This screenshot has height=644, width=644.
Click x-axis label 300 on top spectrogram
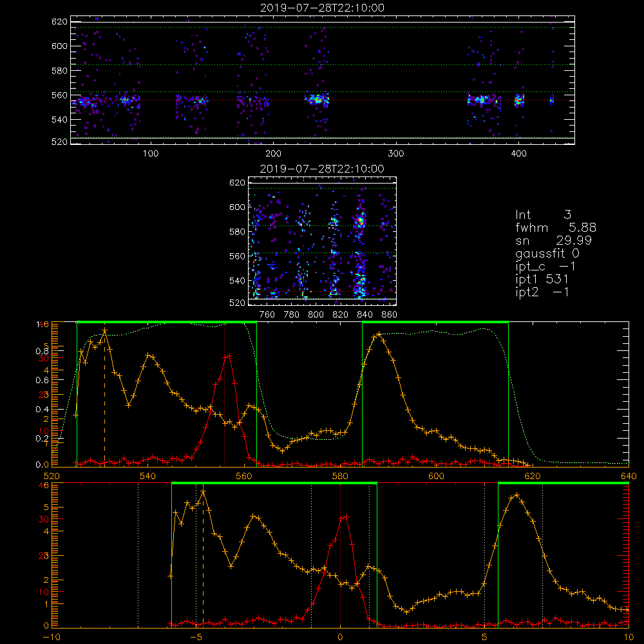click(396, 154)
